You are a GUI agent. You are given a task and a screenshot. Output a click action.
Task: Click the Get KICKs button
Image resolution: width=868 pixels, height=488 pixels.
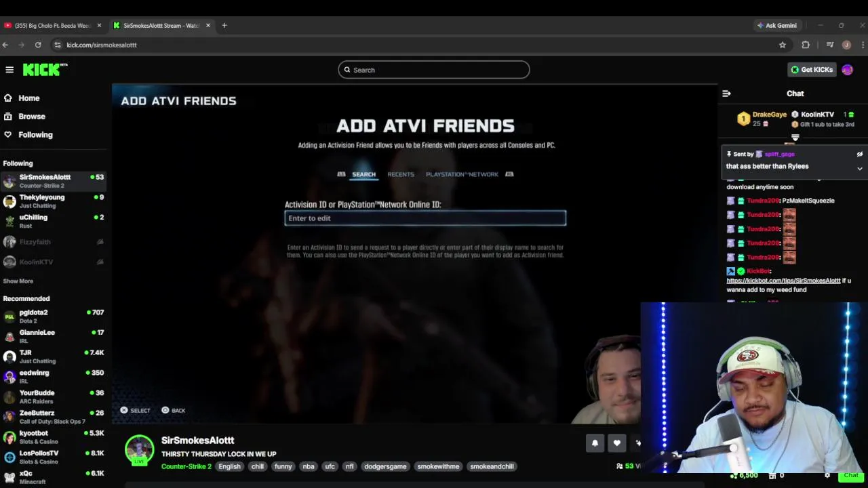tap(812, 70)
